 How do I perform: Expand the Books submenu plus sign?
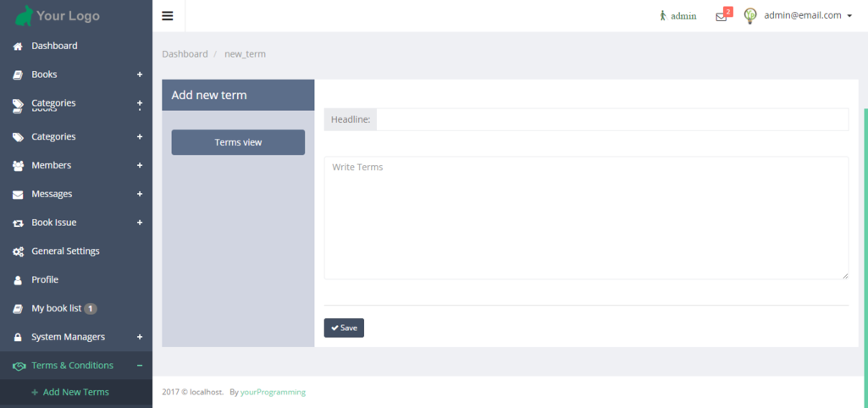click(140, 74)
